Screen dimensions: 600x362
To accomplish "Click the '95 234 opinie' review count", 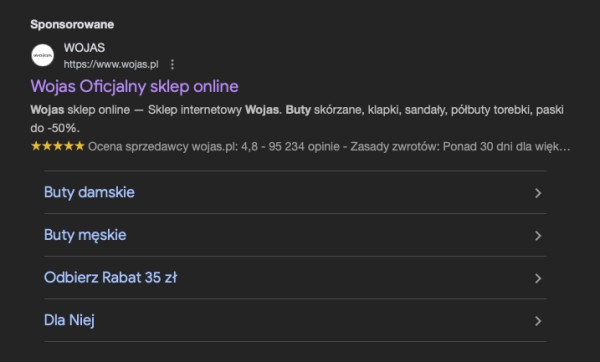I will tap(304, 147).
